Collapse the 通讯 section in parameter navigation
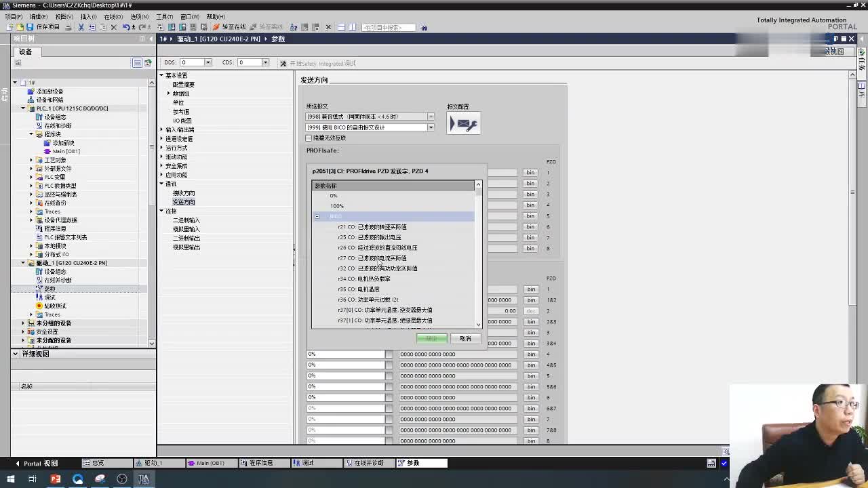This screenshot has height=488, width=868. click(162, 184)
